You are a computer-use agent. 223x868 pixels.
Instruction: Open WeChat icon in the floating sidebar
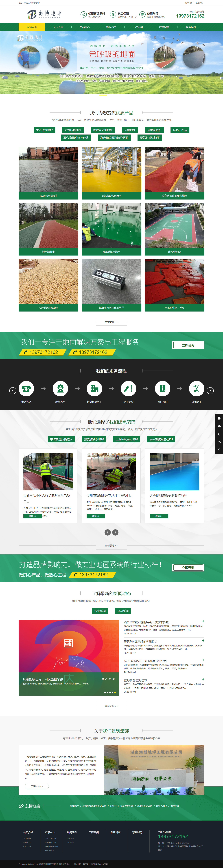(219, 426)
